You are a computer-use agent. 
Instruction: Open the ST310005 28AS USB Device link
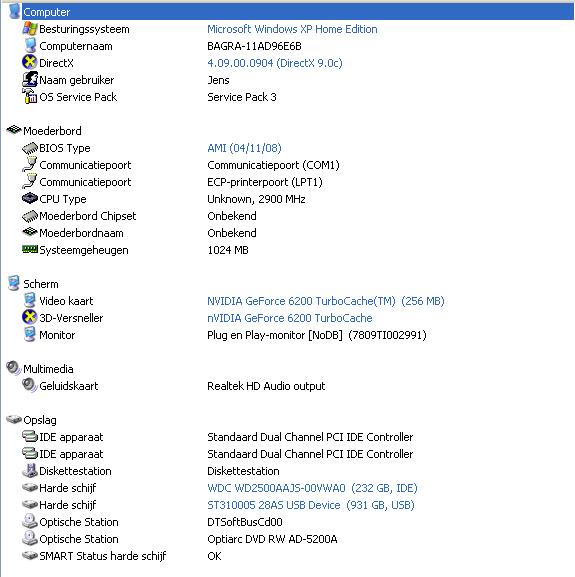pyautogui.click(x=311, y=505)
